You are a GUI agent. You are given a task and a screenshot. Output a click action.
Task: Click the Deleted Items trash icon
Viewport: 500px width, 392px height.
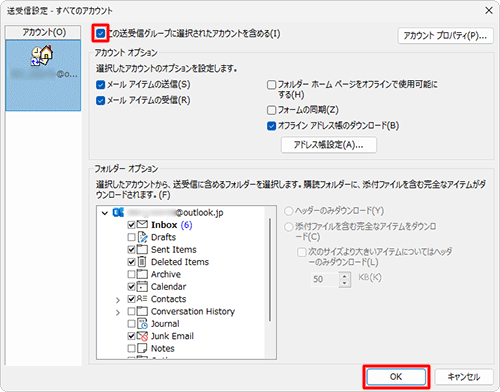[142, 262]
